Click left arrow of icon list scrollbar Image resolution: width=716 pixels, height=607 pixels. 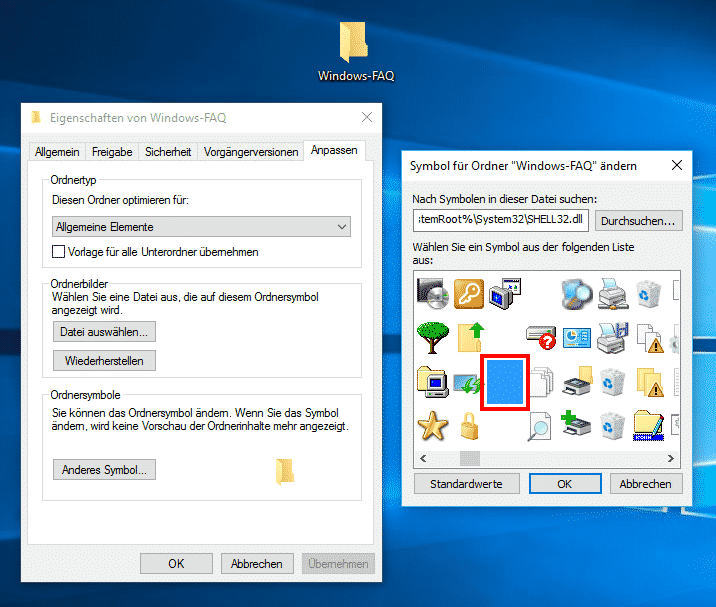423,459
